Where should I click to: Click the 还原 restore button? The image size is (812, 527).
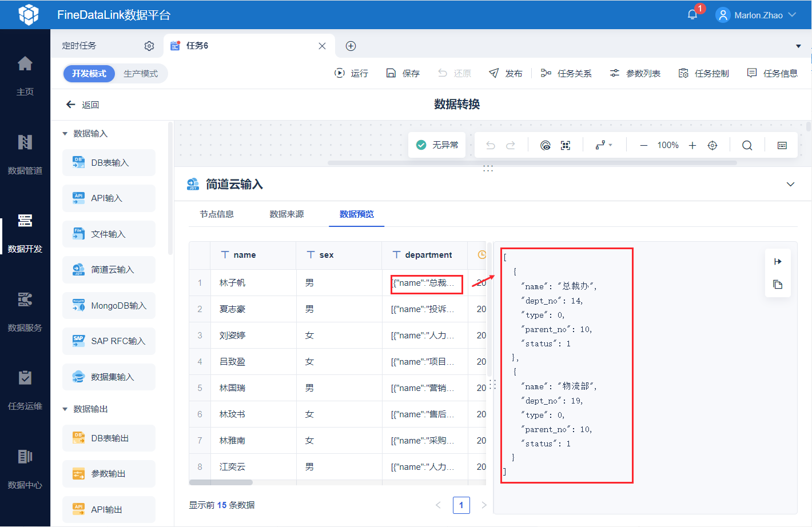[x=454, y=73]
